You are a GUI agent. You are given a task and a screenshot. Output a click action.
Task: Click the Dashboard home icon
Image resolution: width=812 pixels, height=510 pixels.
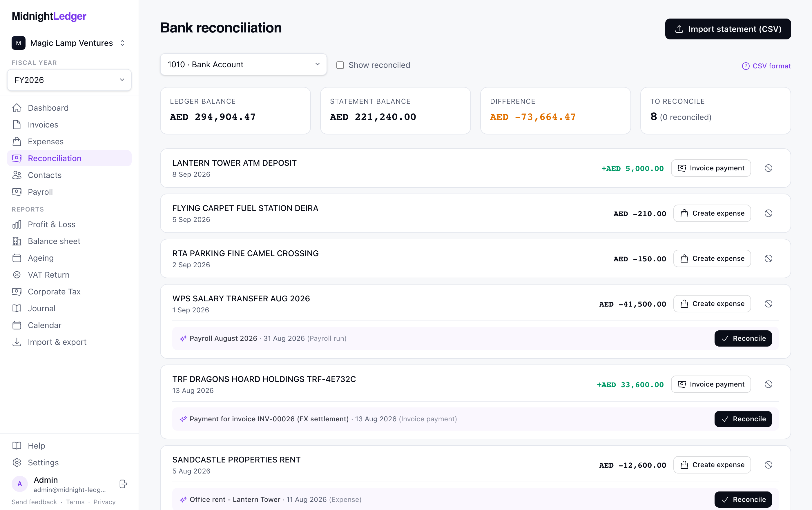tap(17, 108)
